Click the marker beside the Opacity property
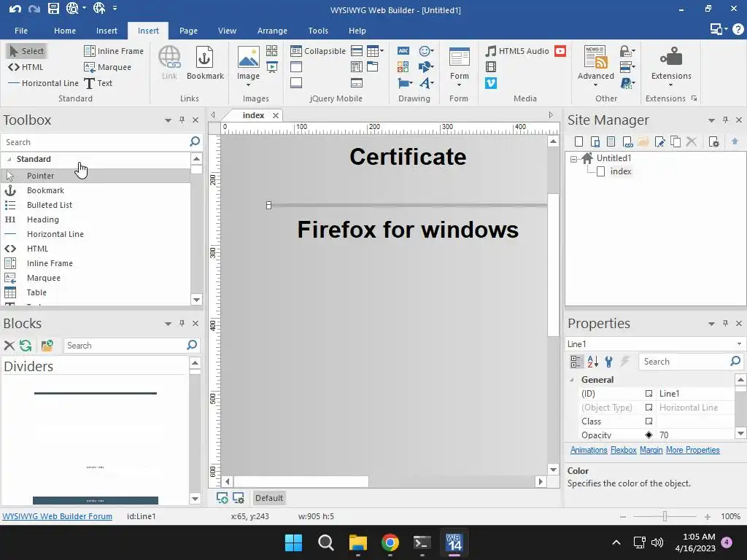The image size is (747, 560). pyautogui.click(x=649, y=435)
